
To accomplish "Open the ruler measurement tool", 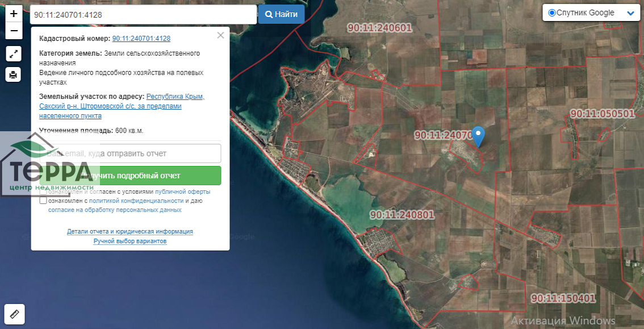I will pyautogui.click(x=14, y=313).
